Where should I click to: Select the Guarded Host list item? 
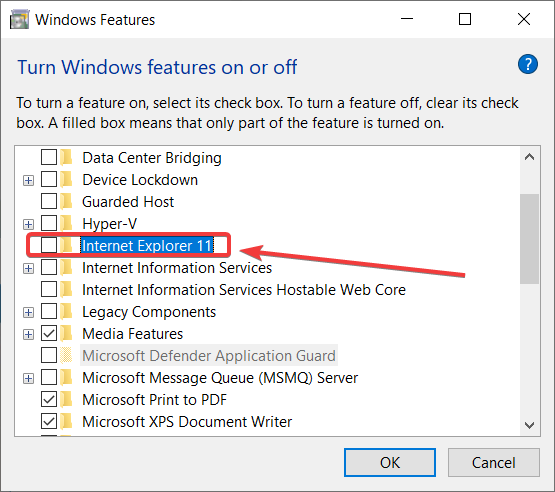(128, 202)
